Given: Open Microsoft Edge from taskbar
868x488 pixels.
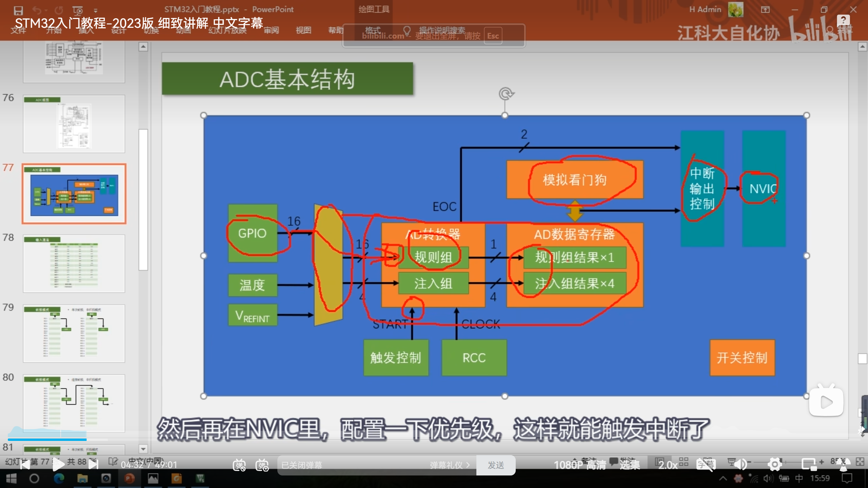Looking at the screenshot, I should click(x=59, y=479).
